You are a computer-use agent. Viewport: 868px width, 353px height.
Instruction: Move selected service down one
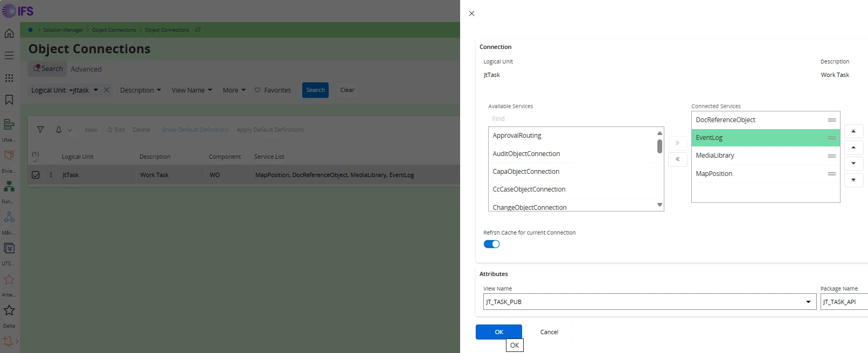853,164
